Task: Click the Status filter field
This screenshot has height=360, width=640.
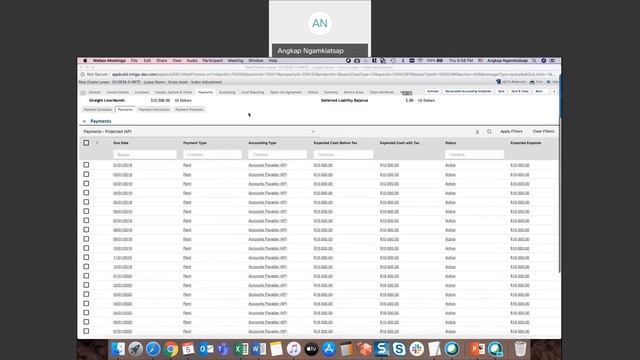Action: [x=474, y=155]
